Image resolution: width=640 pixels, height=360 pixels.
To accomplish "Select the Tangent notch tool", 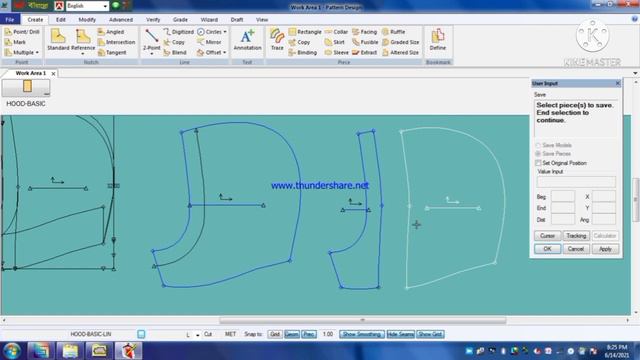I will [x=112, y=53].
